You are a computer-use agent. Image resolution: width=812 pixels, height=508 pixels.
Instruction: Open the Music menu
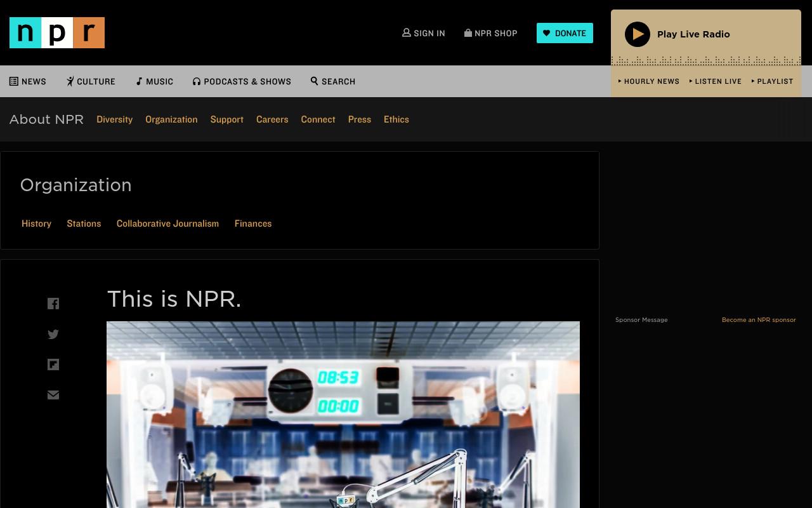(154, 81)
